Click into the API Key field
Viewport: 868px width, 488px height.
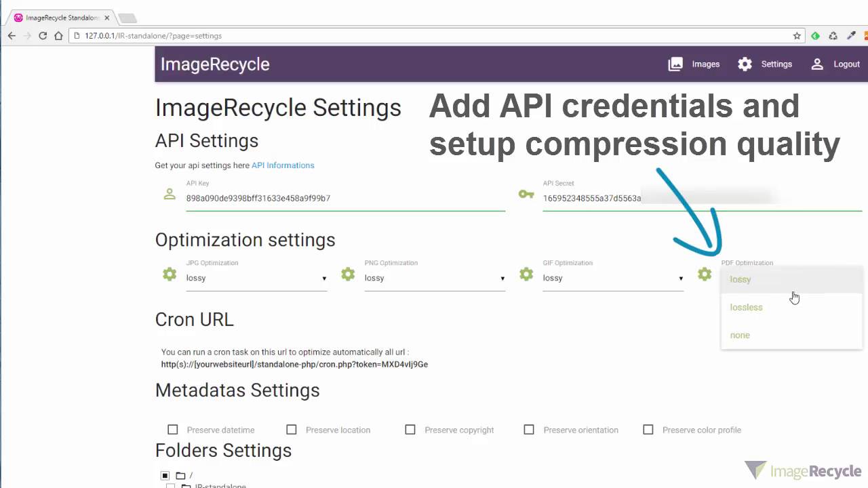pos(346,199)
